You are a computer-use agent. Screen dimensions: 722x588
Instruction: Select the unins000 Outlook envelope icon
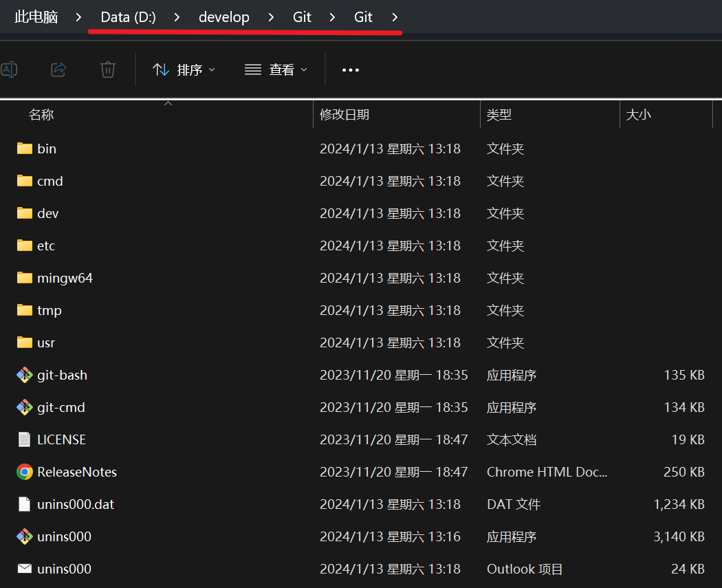click(x=24, y=569)
